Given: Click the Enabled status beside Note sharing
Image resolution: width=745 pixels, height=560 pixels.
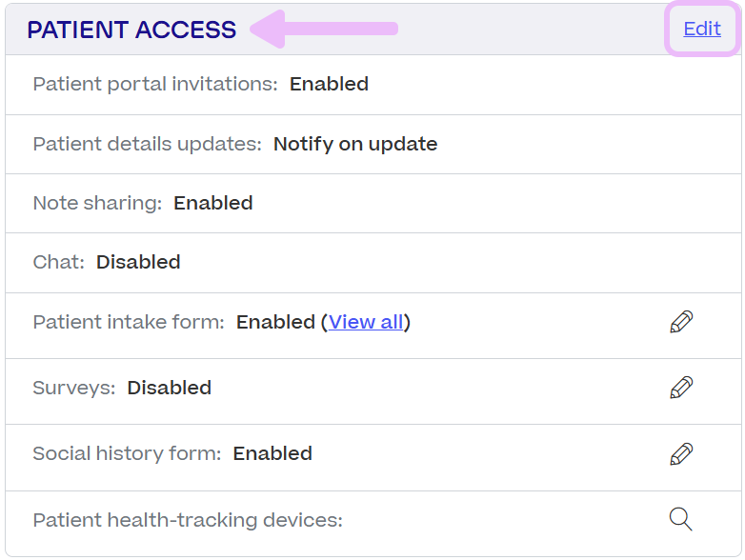Looking at the screenshot, I should 213,203.
